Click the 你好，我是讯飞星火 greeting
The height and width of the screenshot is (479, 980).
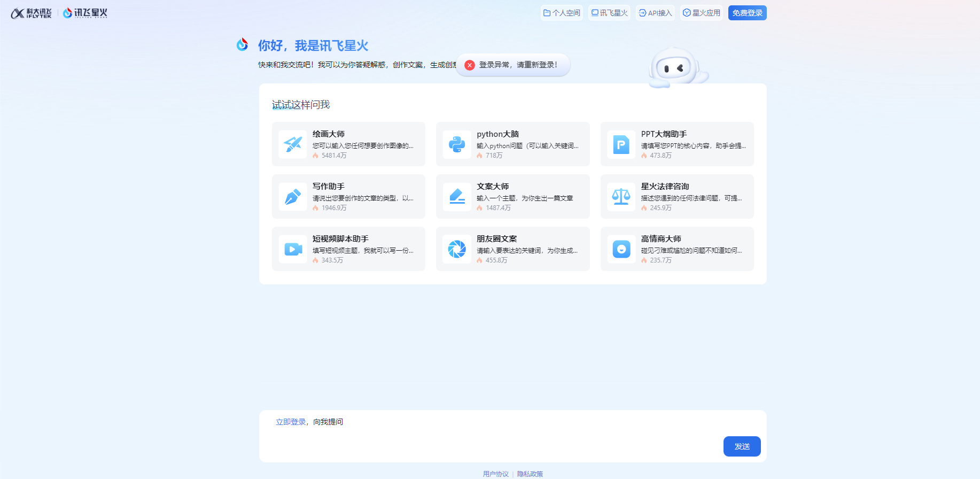click(x=313, y=45)
